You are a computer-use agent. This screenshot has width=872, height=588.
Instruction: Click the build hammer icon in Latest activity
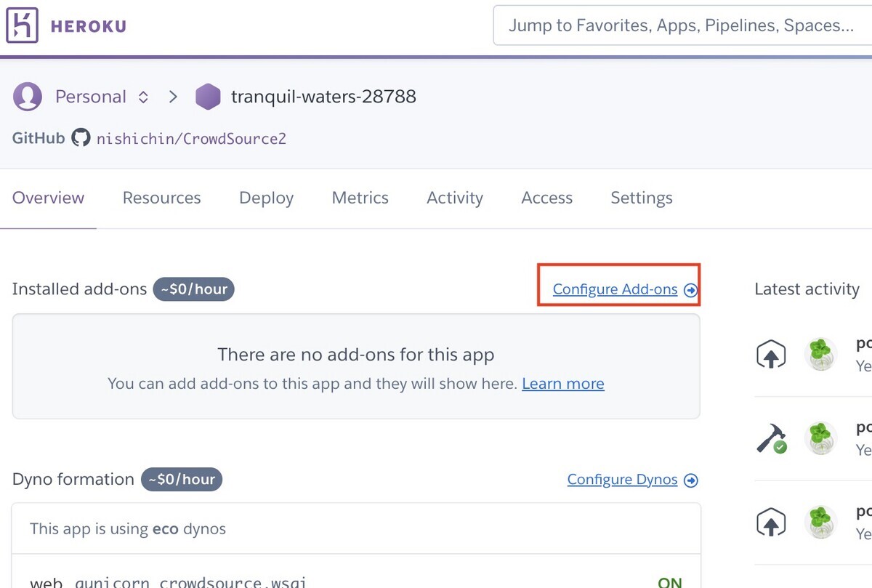pos(770,438)
